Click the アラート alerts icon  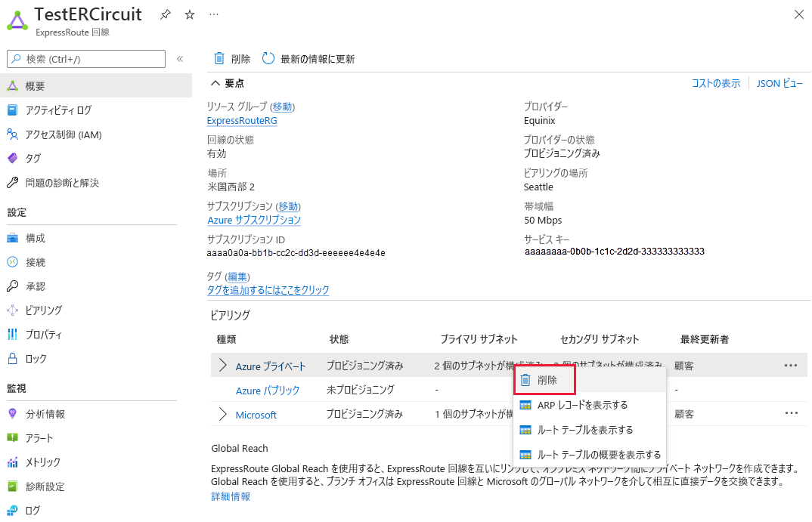pos(12,438)
